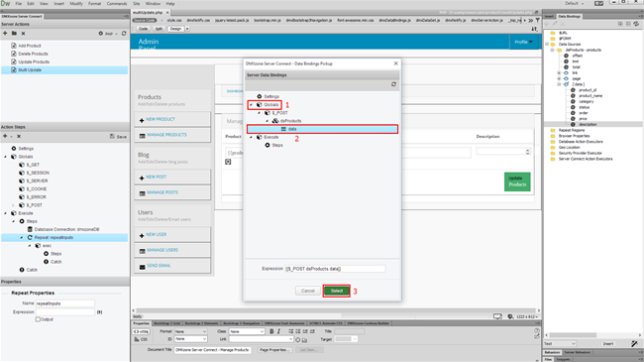Add a new server action with plus icon
644x362 pixels.
(x=5, y=34)
